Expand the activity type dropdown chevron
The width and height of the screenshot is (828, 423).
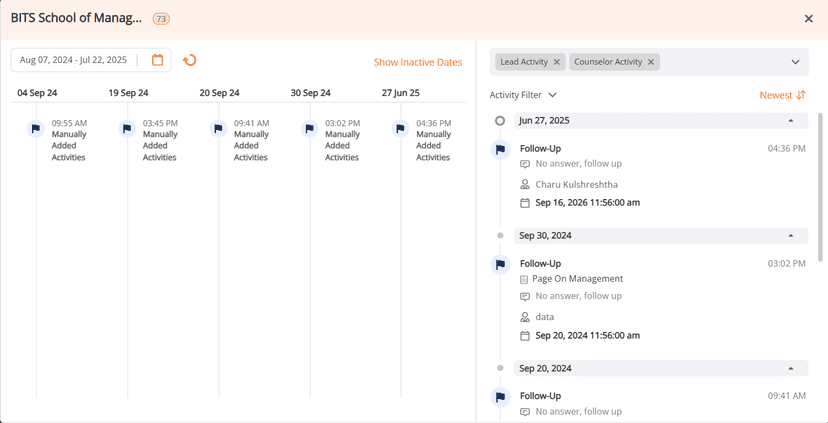tap(796, 62)
